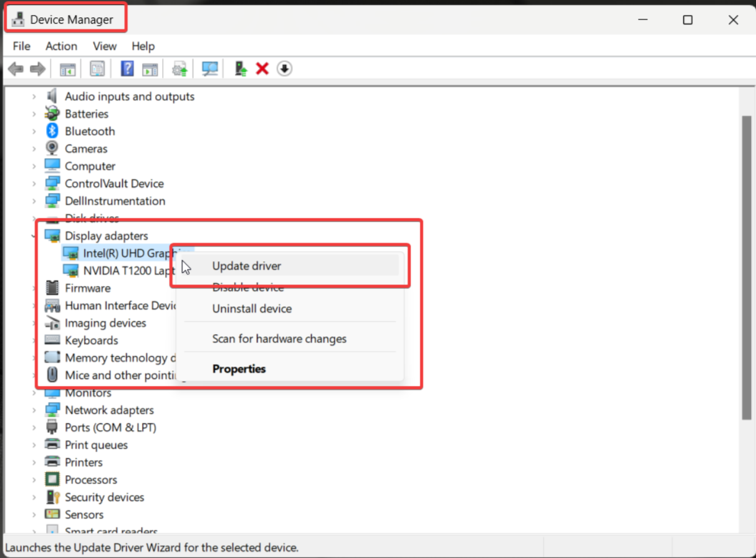Expand the Audio inputs and outputs node
This screenshot has width=756, height=558.
(34, 97)
